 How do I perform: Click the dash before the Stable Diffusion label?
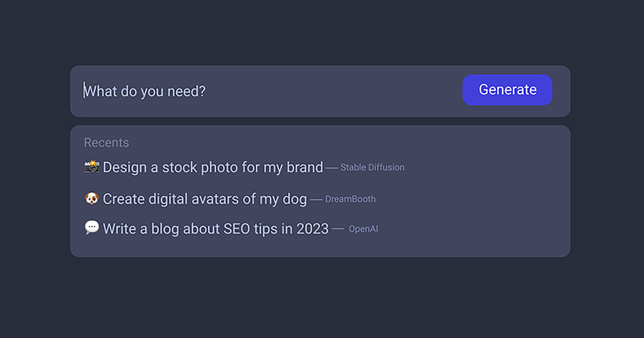[x=331, y=168]
